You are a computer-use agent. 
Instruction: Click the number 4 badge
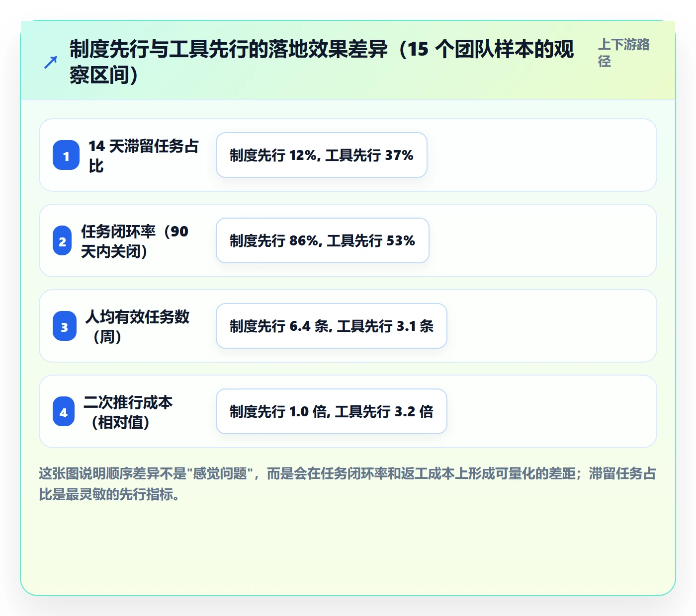click(x=64, y=412)
